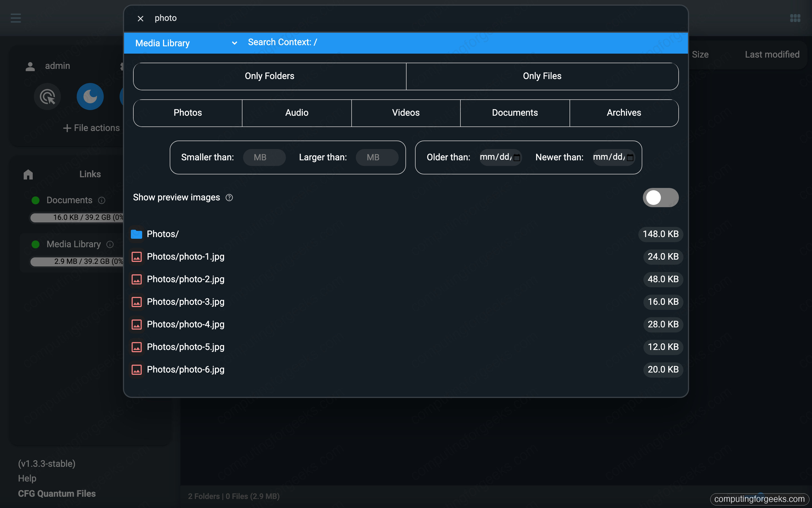Toggle the Audio type filter
The image size is (812, 508).
pyautogui.click(x=297, y=113)
